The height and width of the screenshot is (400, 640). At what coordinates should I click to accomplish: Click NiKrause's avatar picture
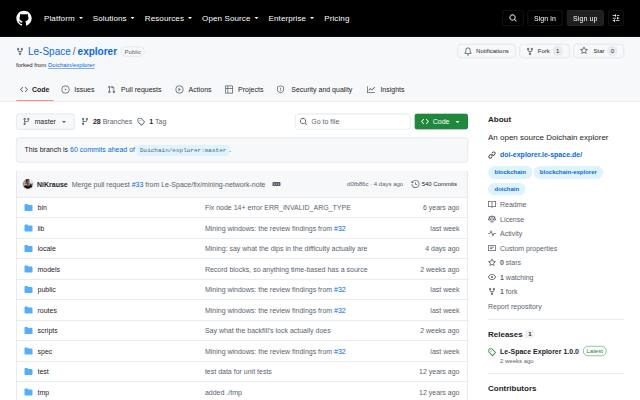28,184
